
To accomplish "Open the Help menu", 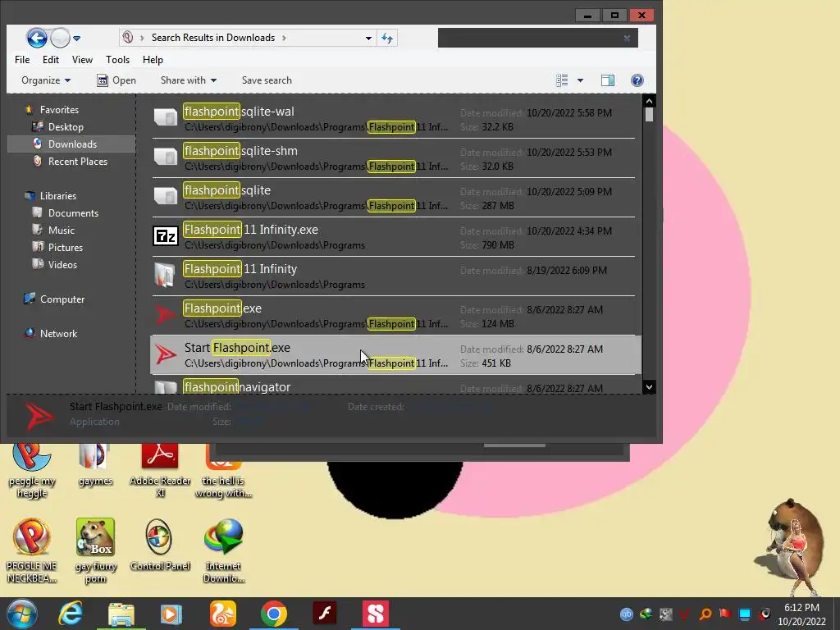I will (153, 59).
